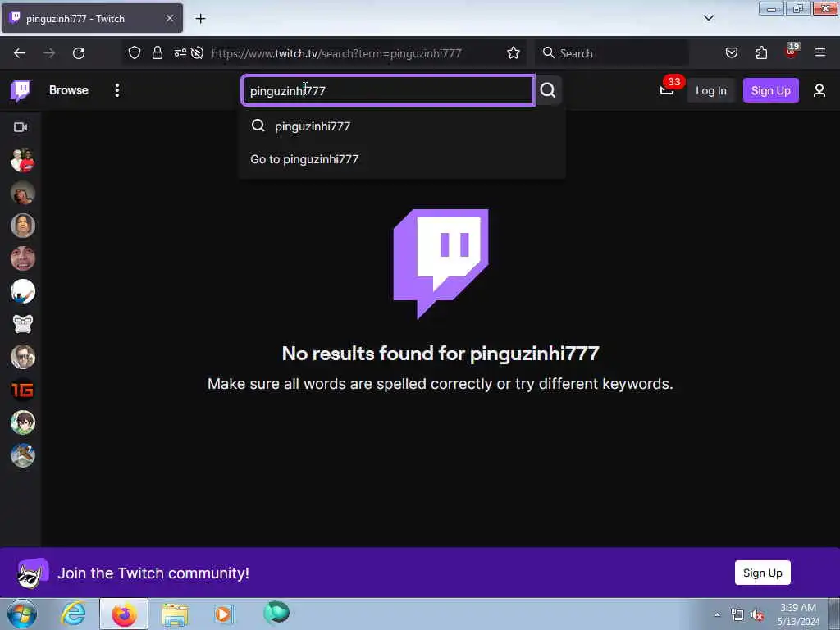Click the network tray icon
Viewport: 840px width, 630px height.
[x=737, y=615]
